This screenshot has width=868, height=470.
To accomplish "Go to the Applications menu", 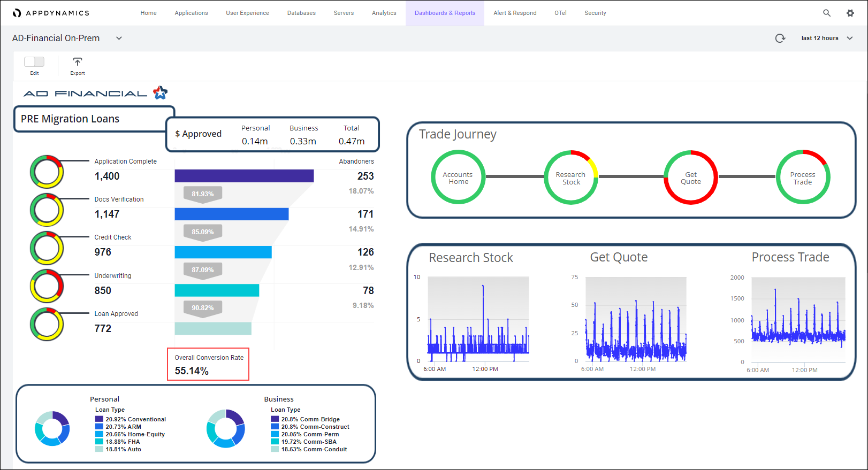I will click(191, 13).
